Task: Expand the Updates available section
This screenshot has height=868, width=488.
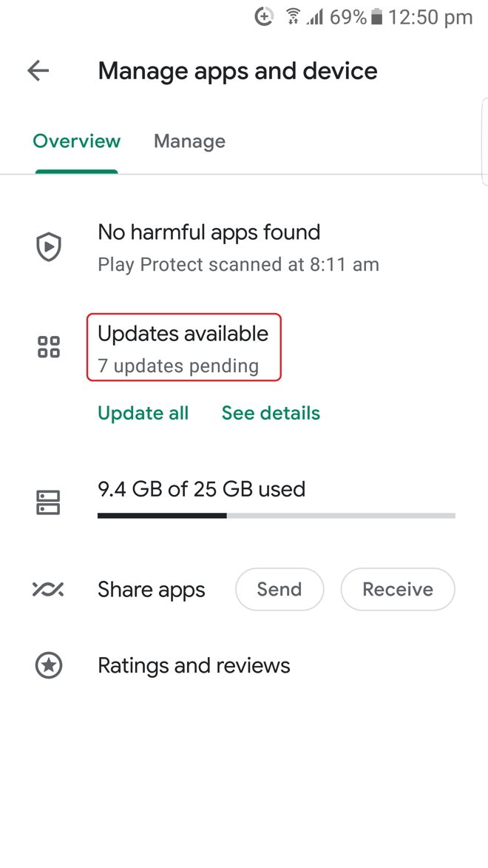Action: tap(183, 346)
